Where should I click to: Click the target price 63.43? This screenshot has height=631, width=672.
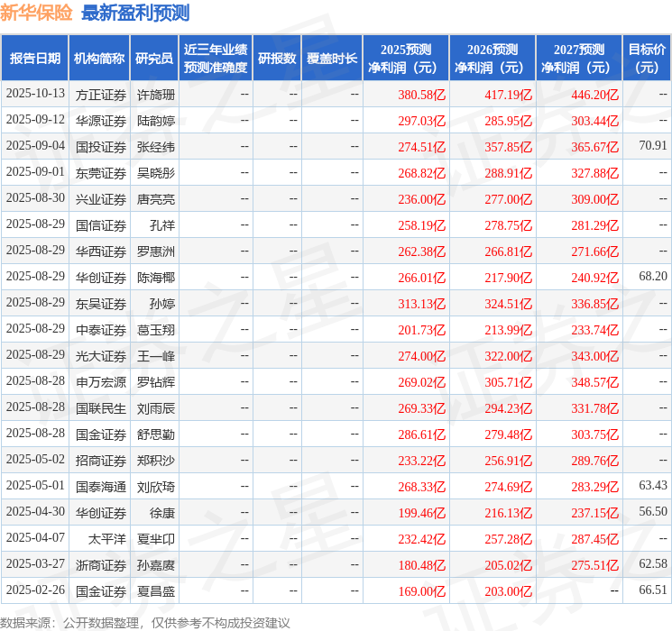(x=653, y=485)
